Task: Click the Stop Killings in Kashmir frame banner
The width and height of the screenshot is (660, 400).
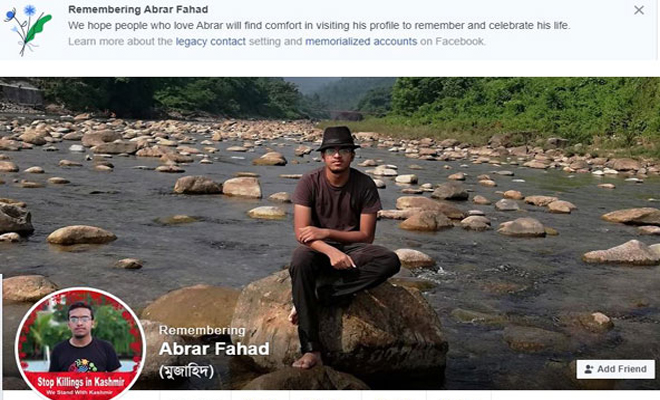Action: pyautogui.click(x=80, y=381)
